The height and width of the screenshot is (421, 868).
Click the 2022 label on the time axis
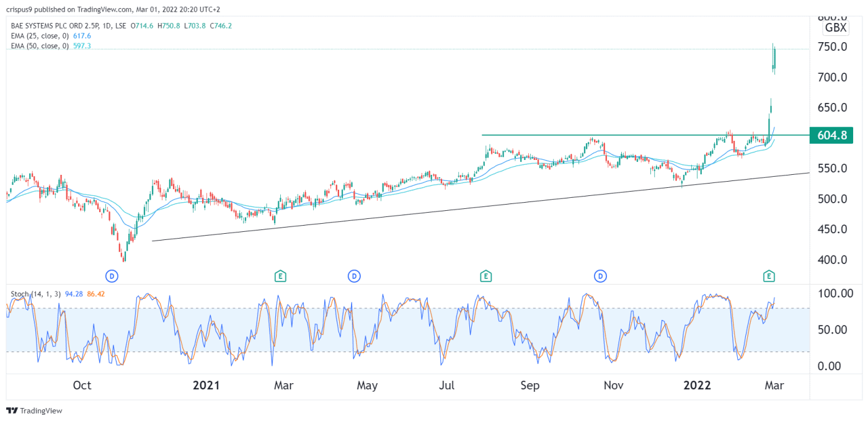697,386
